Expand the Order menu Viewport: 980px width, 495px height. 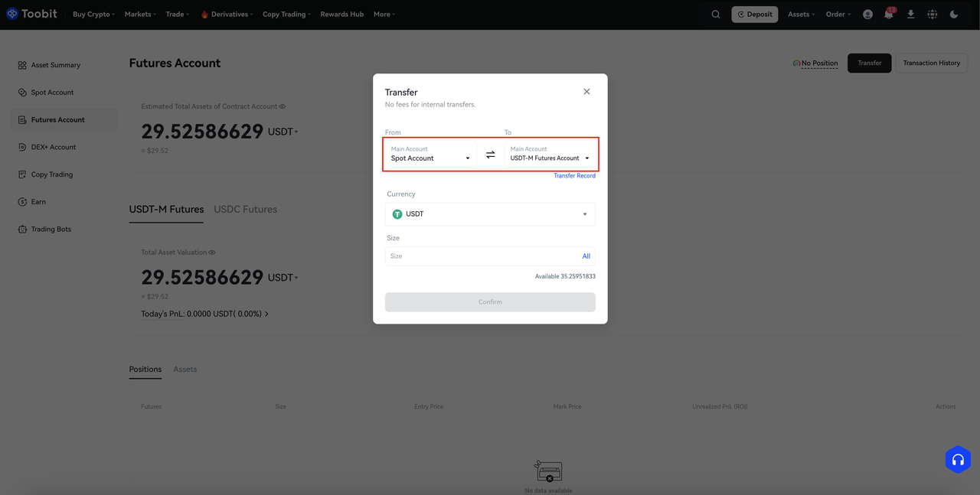click(x=838, y=15)
